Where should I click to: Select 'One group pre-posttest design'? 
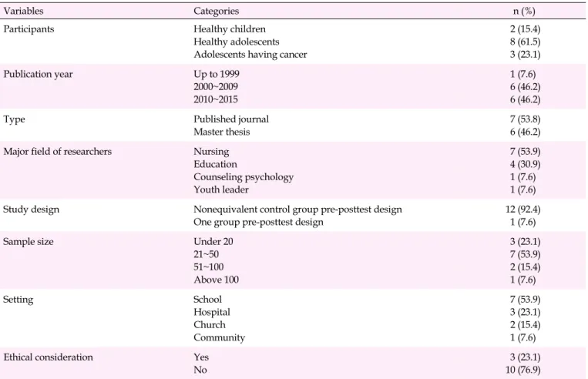pyautogui.click(x=258, y=223)
